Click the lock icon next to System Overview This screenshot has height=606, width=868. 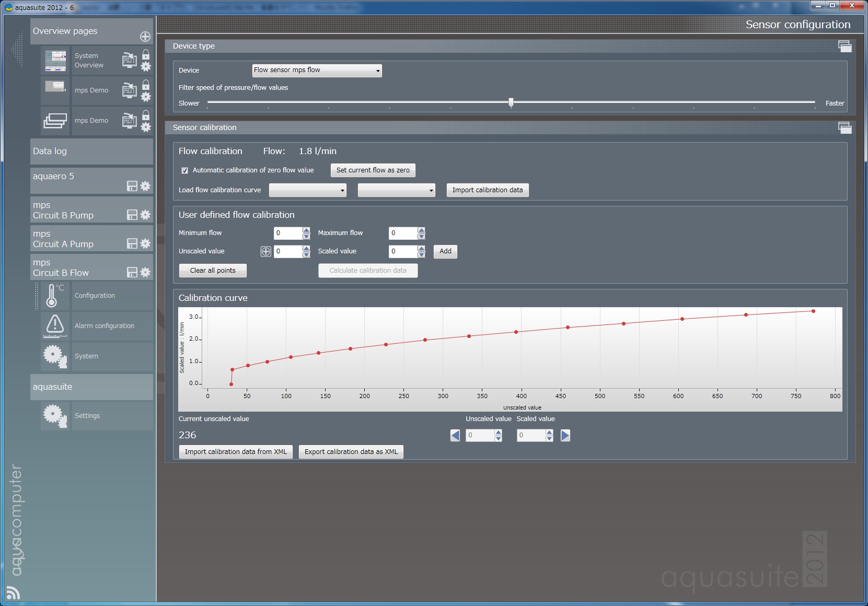pyautogui.click(x=146, y=55)
